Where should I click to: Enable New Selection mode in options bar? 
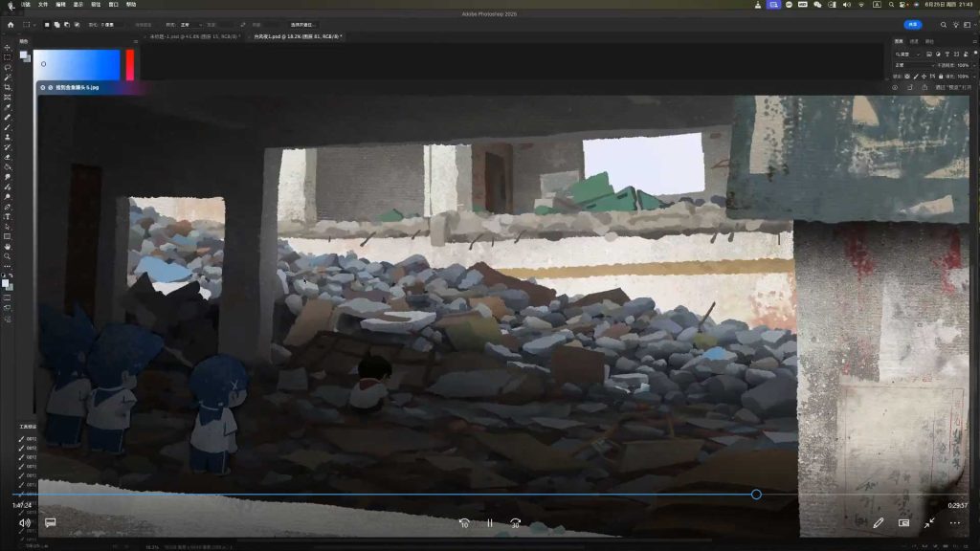pyautogui.click(x=47, y=25)
